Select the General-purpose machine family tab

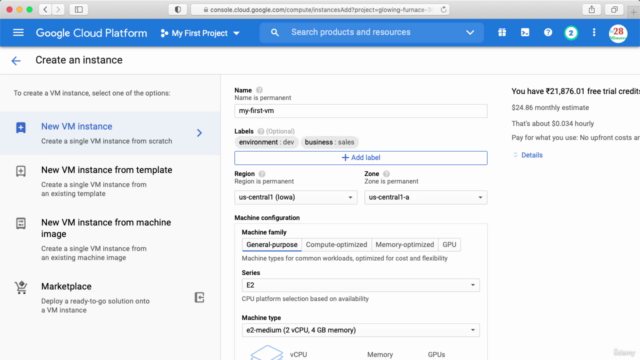(x=272, y=245)
